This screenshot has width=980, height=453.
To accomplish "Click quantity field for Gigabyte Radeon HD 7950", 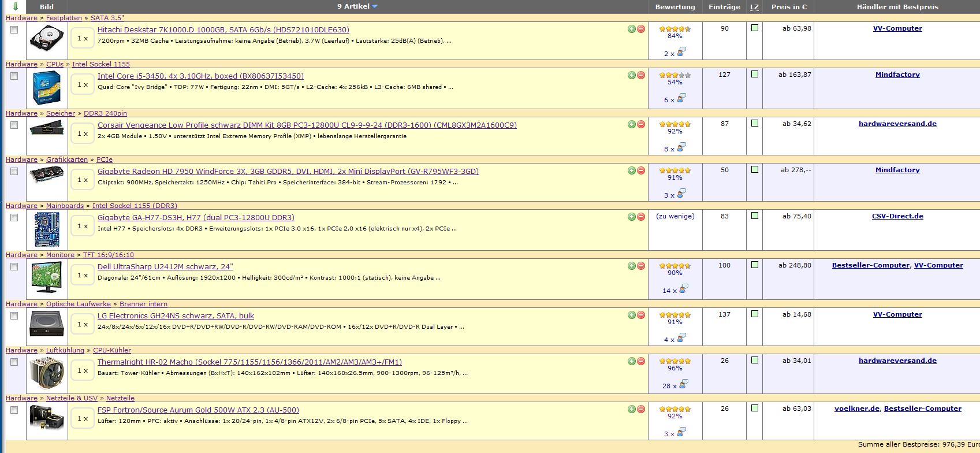I will 83,180.
